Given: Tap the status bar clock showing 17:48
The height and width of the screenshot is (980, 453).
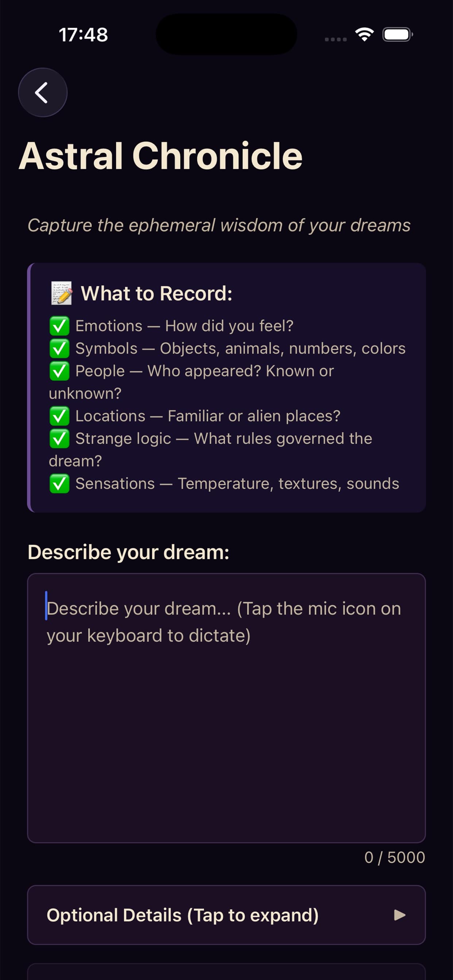Looking at the screenshot, I should 83,34.
